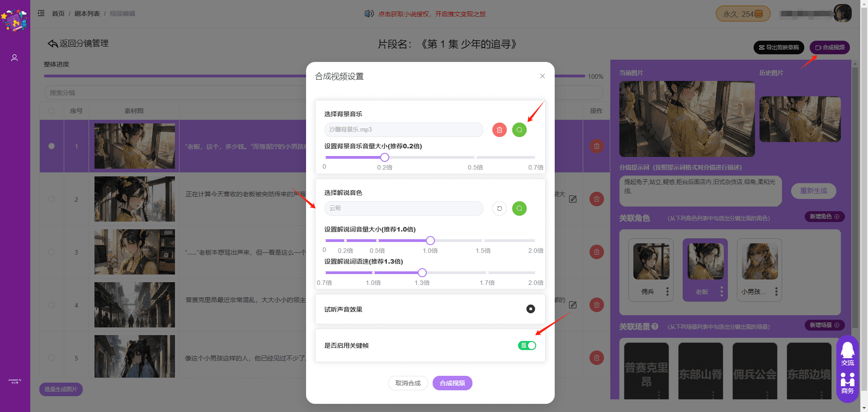Click the 关联场景 help question icon

pos(655,327)
